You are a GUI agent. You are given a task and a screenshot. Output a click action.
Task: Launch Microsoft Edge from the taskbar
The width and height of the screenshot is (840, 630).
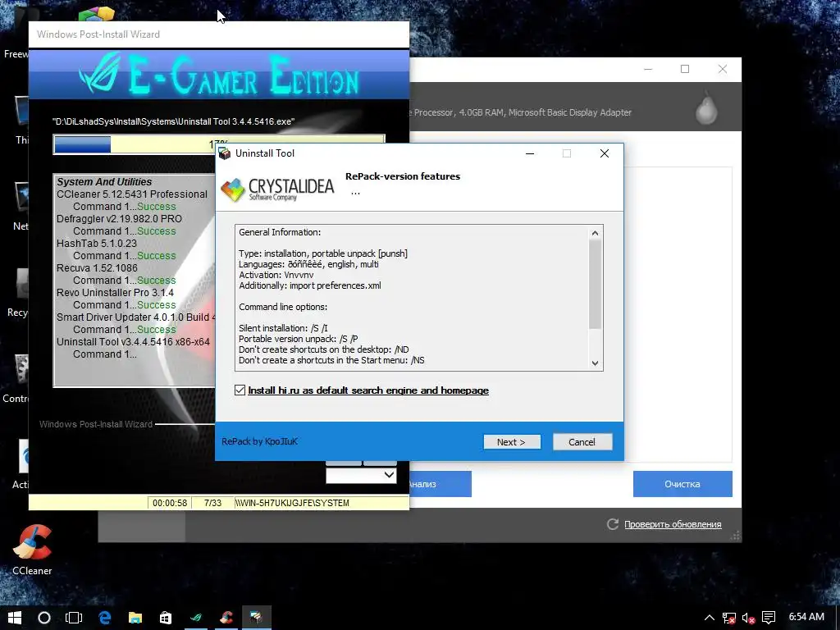104,617
